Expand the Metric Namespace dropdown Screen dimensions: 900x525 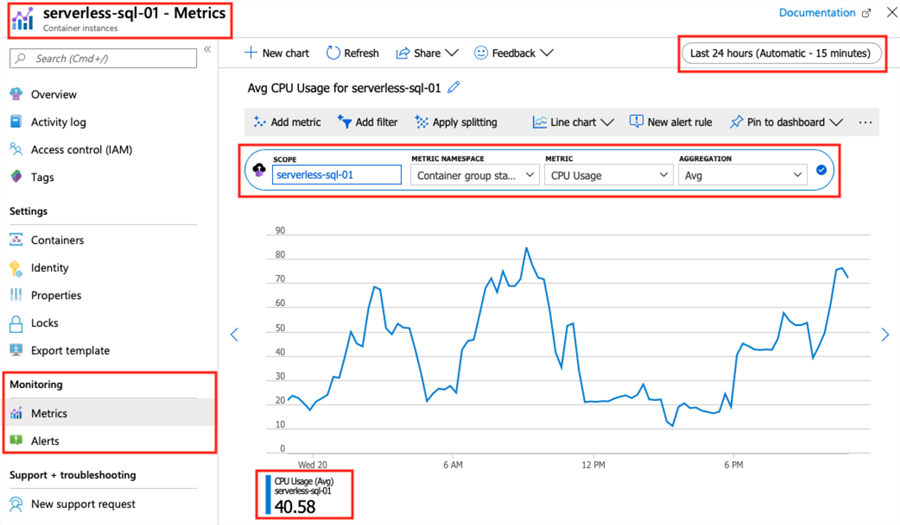[475, 175]
